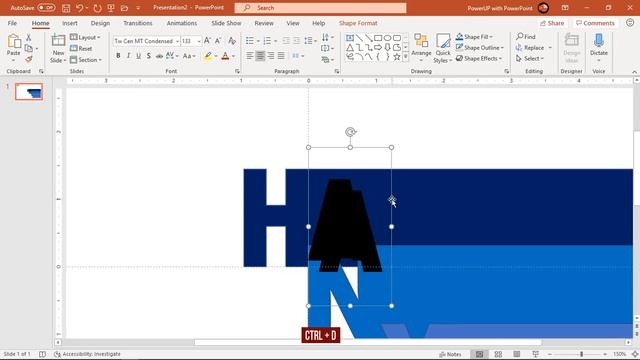This screenshot has width=640, height=360.
Task: Open the File menu tab
Action: pyautogui.click(x=12, y=23)
